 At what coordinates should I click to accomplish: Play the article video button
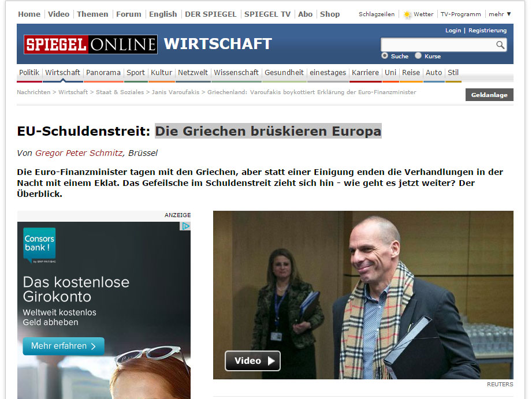(252, 361)
